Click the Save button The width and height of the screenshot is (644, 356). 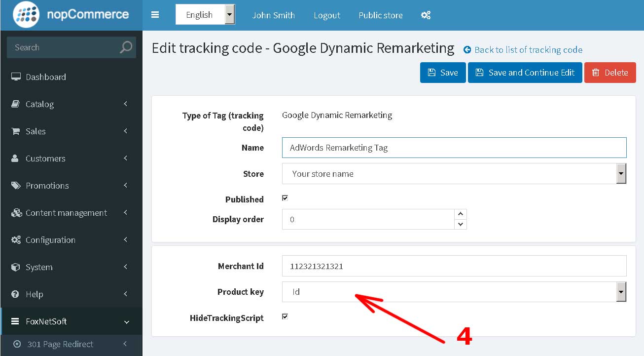point(443,73)
